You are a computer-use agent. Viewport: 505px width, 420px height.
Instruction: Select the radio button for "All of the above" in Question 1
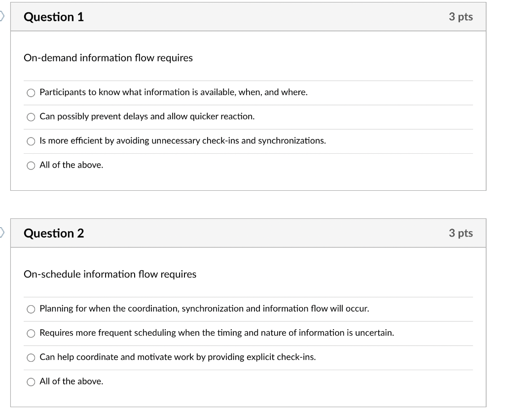31,165
